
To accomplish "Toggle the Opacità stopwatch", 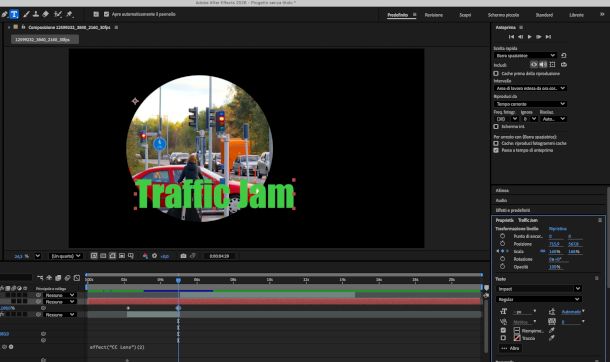I will point(502,267).
